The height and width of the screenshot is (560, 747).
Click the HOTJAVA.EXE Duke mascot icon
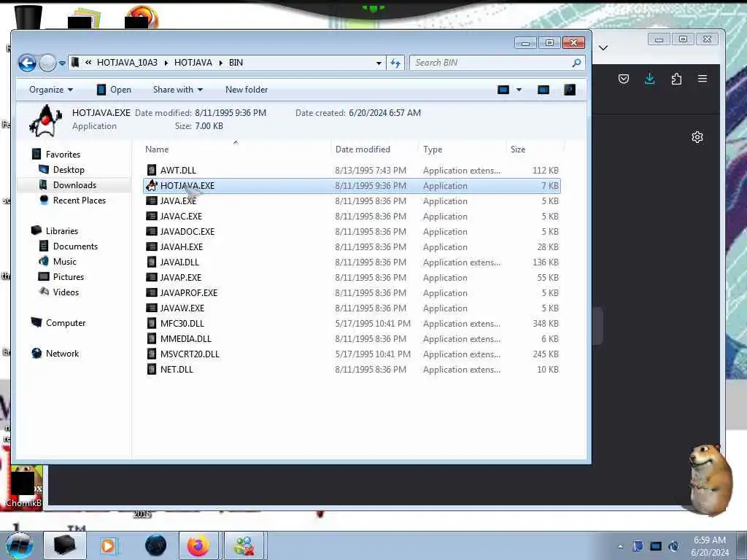pos(152,185)
